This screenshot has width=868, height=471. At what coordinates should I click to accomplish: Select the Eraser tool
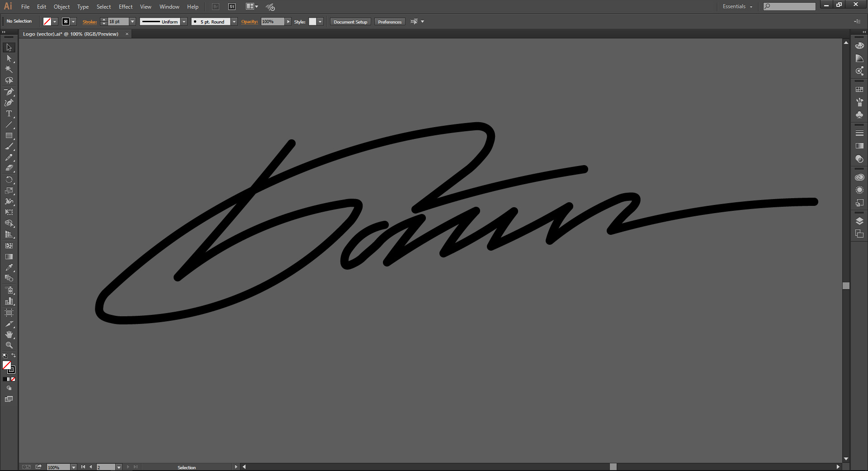coord(9,168)
